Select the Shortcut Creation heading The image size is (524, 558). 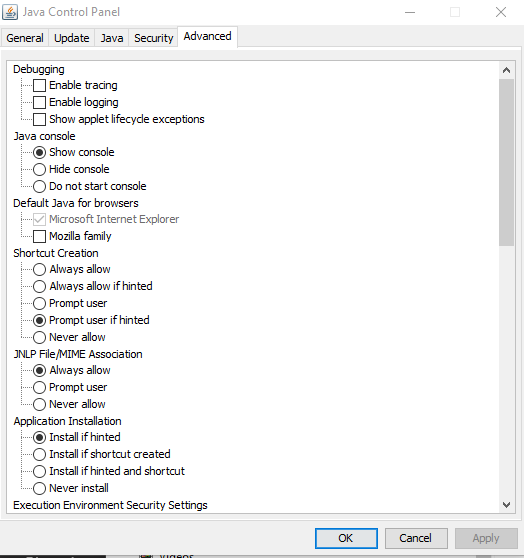click(x=56, y=253)
